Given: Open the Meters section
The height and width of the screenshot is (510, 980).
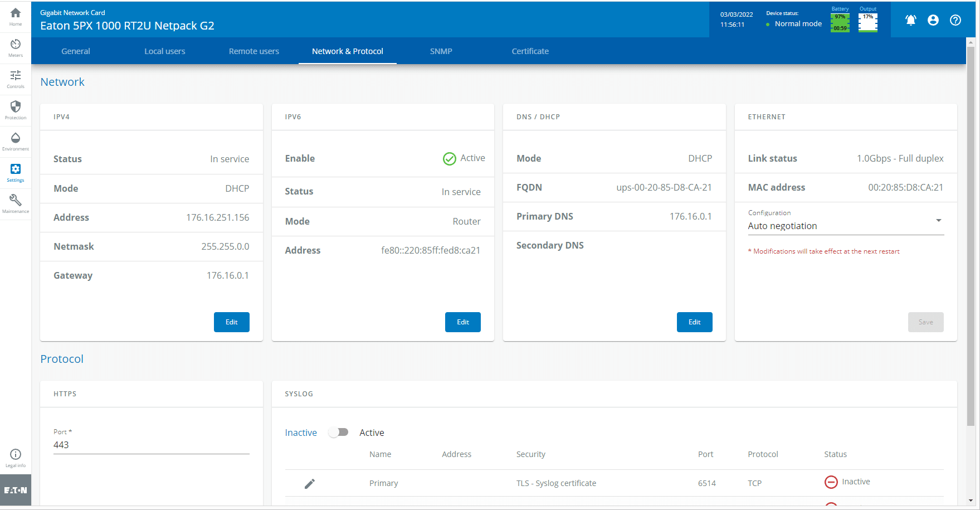Looking at the screenshot, I should (x=16, y=48).
